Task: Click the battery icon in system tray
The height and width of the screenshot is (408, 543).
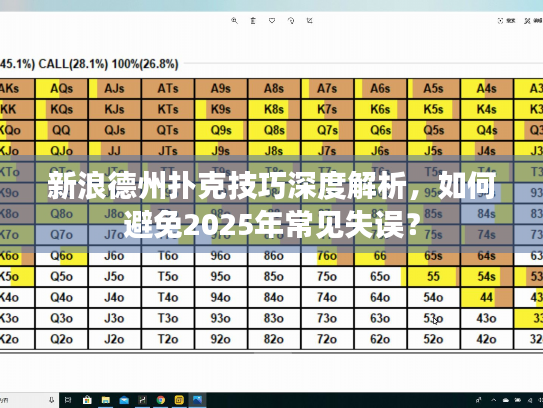Action: tap(518, 400)
